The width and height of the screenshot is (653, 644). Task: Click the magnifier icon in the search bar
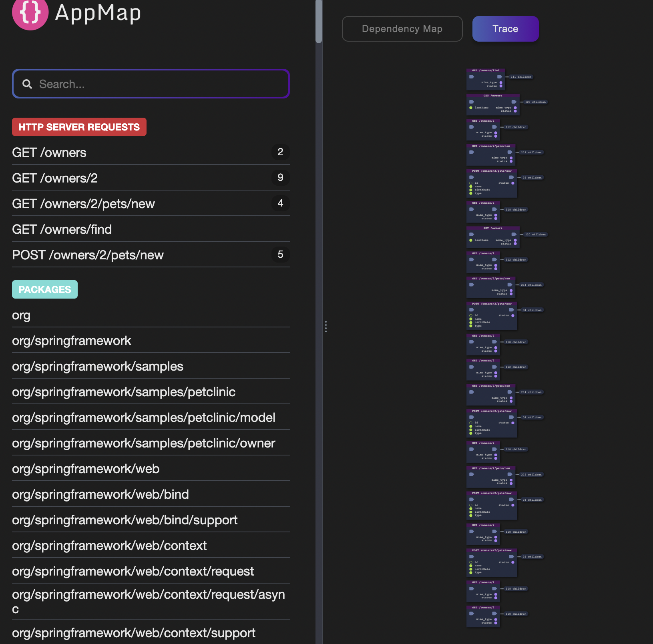[27, 84]
